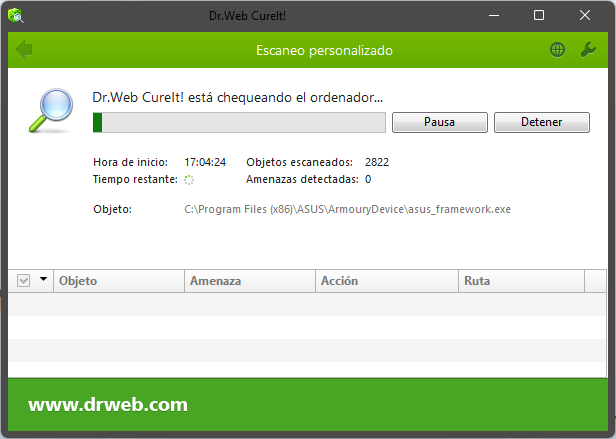Open the www.drweb.com link
The image size is (616, 439).
pos(108,405)
